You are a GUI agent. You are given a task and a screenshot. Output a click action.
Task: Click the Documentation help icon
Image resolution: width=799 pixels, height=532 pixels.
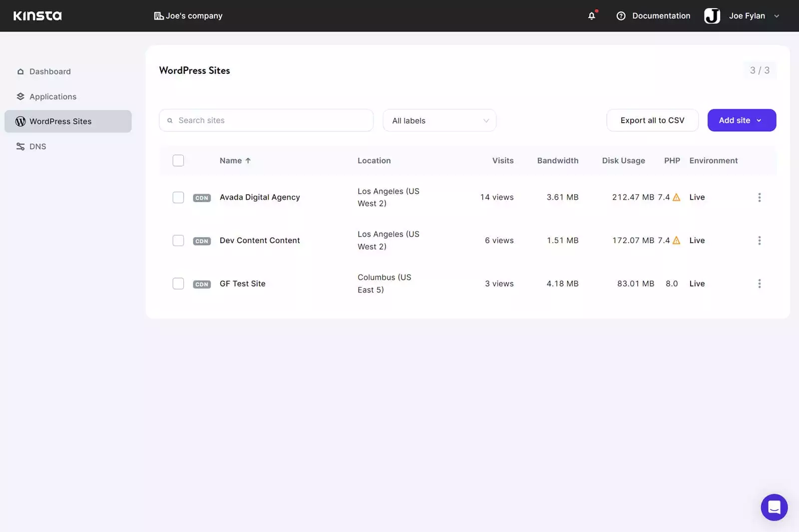point(621,16)
